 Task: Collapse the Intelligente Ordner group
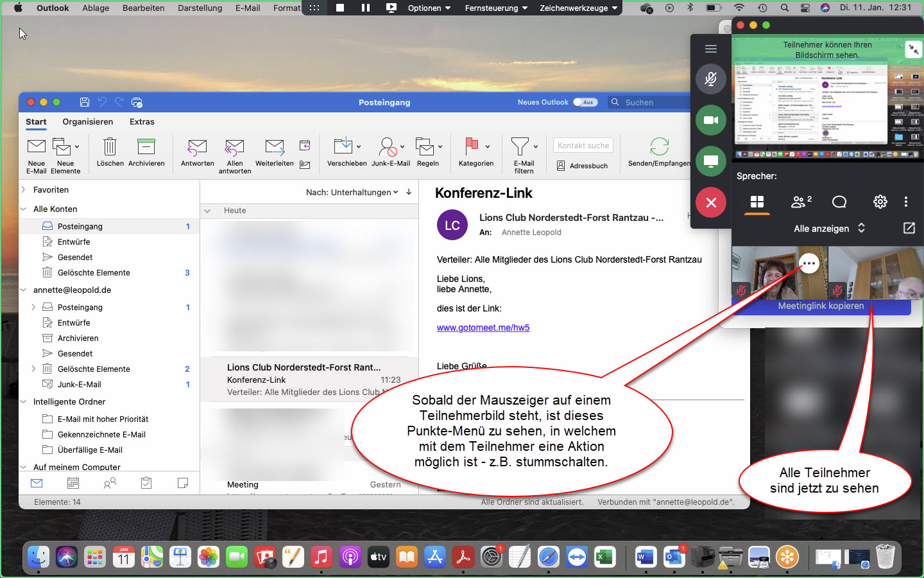(x=23, y=401)
